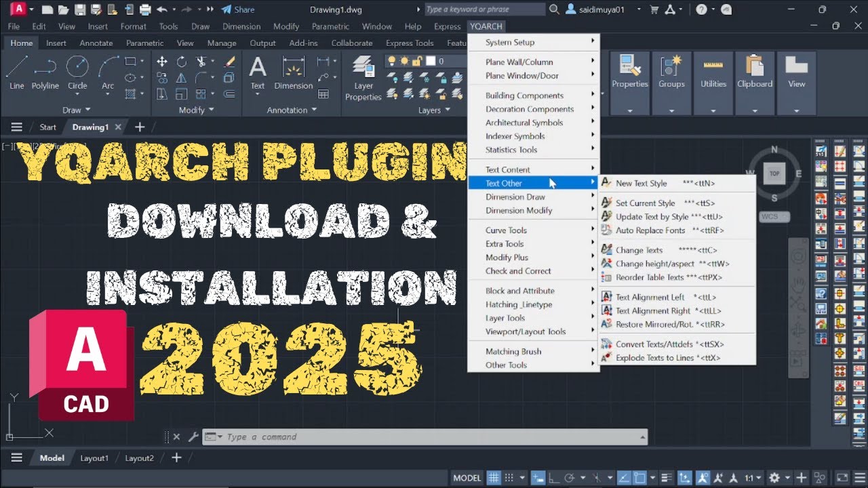Select the Arc tool

pos(108,73)
